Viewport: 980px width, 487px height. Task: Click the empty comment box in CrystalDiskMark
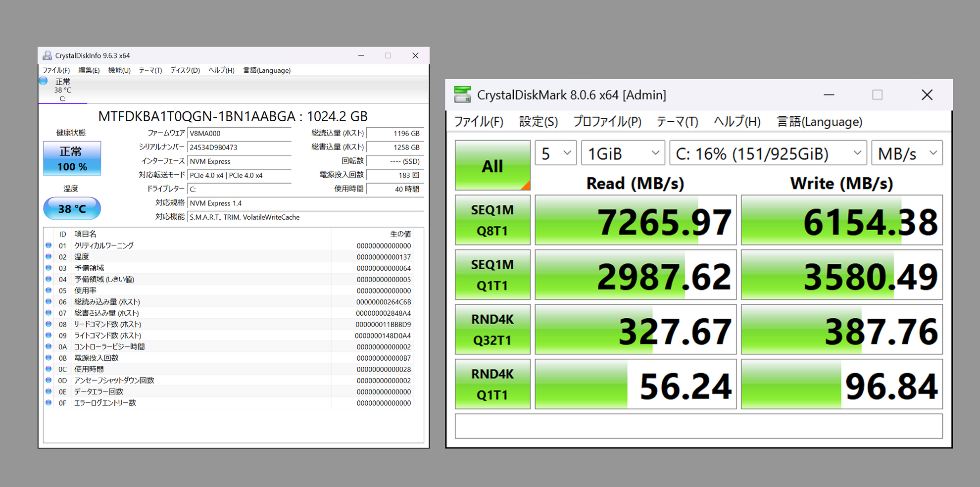coord(699,426)
